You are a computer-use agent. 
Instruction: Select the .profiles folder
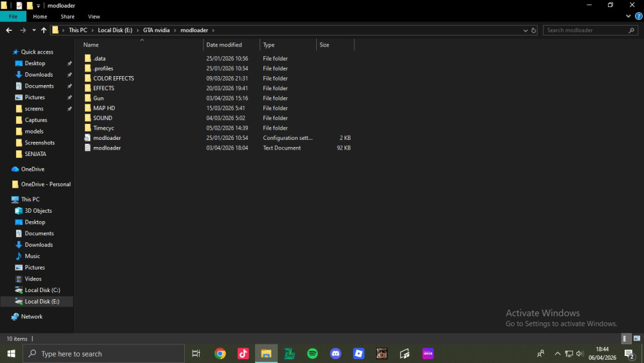pyautogui.click(x=102, y=68)
